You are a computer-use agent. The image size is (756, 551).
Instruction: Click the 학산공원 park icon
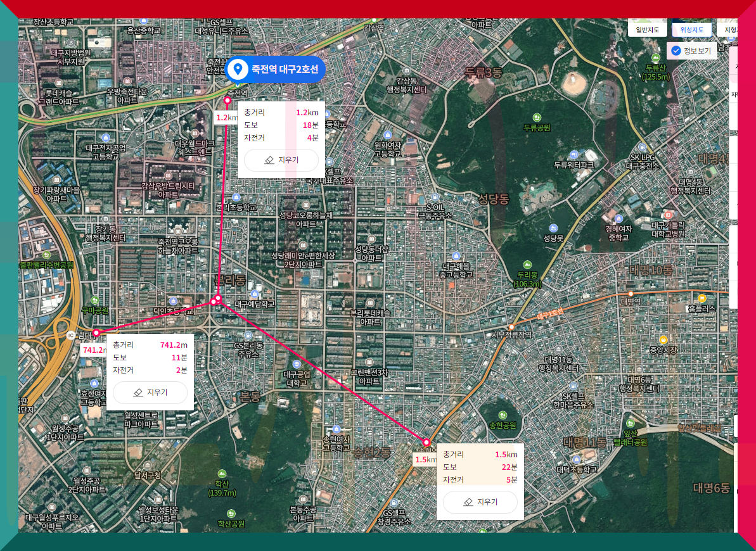(231, 514)
